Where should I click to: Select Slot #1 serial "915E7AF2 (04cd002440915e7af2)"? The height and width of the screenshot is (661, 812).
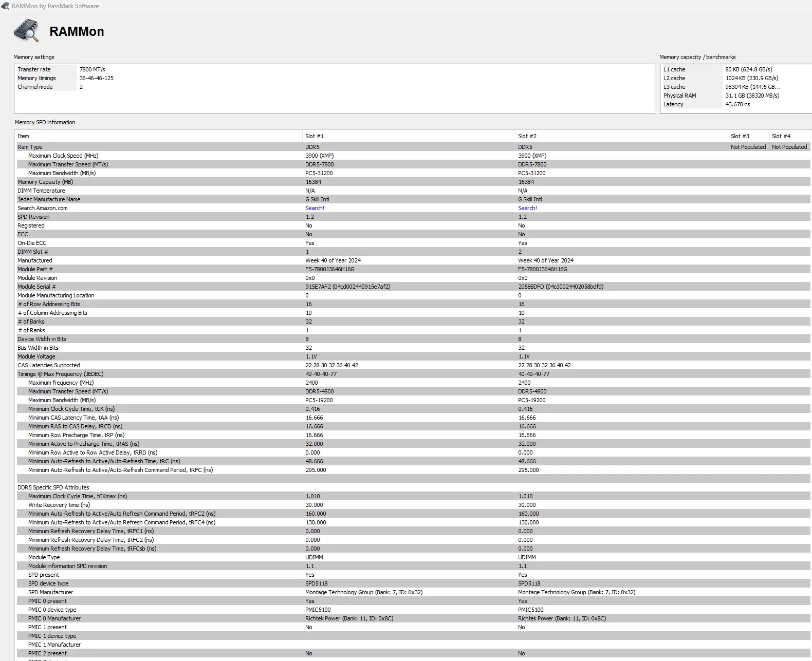coord(348,287)
